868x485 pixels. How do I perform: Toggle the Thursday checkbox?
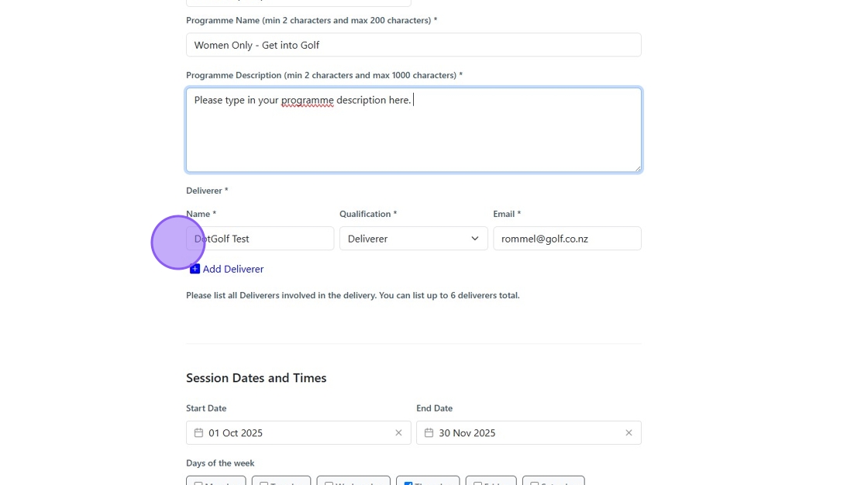pos(408,483)
